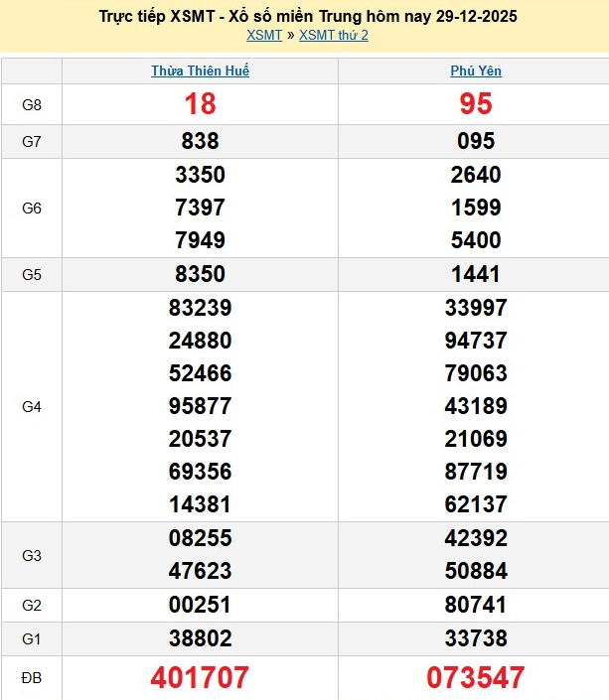Image resolution: width=609 pixels, height=700 pixels.
Task: Open the XSMT thứ 2 link
Action: point(334,36)
